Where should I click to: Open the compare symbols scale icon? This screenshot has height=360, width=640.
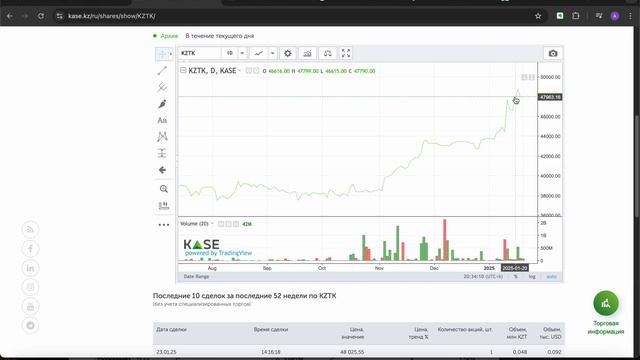[x=327, y=53]
